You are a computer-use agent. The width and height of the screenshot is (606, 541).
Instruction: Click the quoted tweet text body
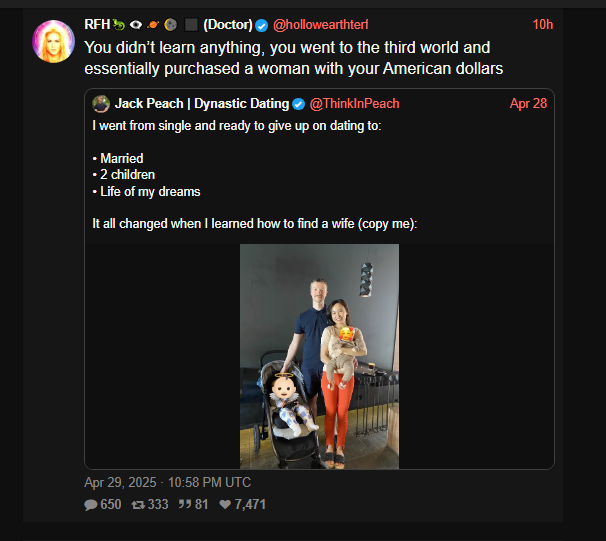pyautogui.click(x=254, y=174)
